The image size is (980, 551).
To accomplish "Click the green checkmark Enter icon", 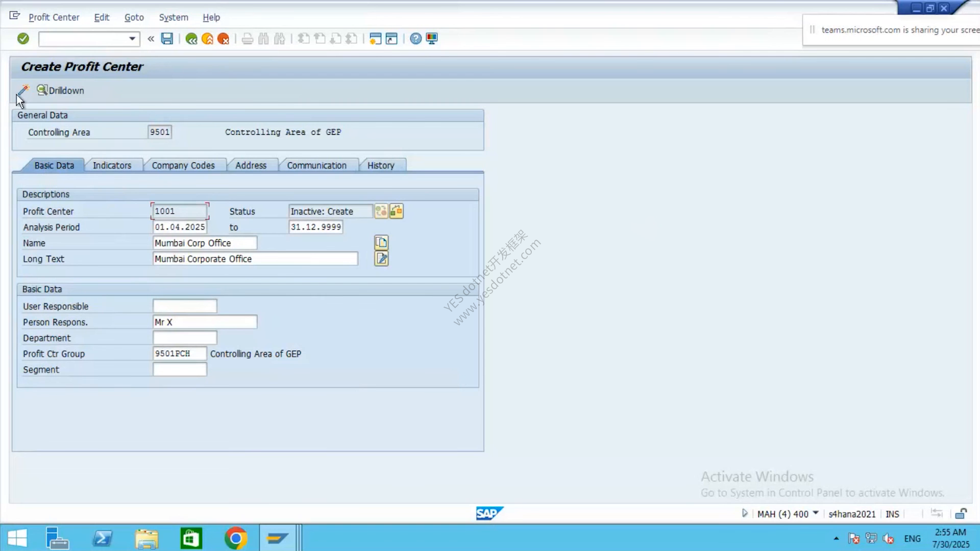I will coord(23,38).
